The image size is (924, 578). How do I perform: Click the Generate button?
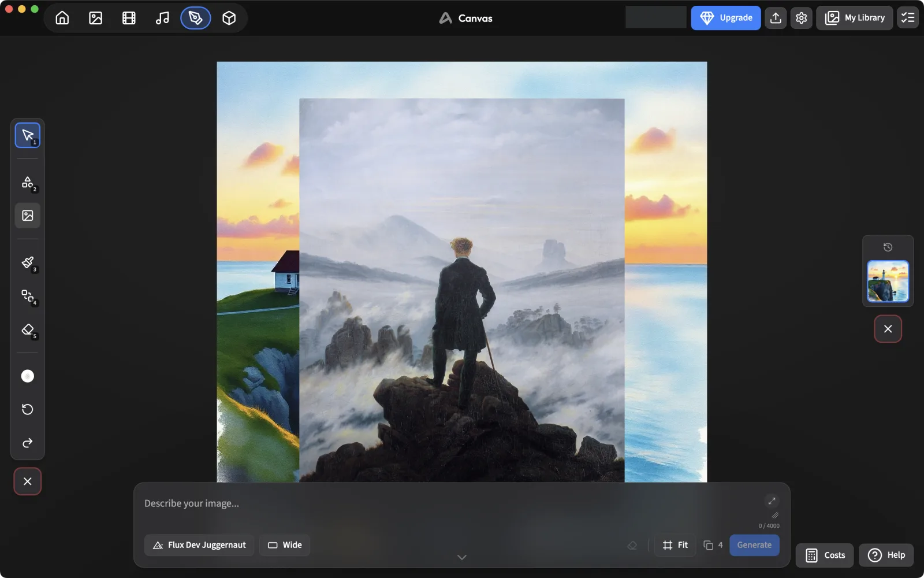click(754, 545)
